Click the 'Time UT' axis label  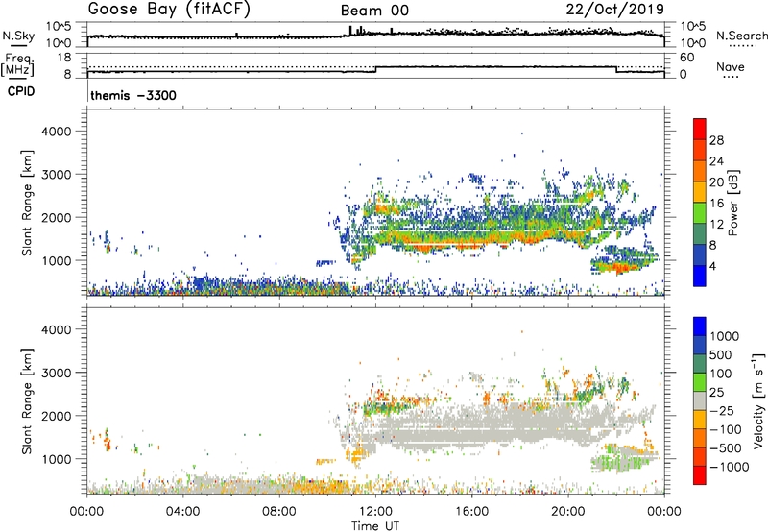pyautogui.click(x=375, y=526)
